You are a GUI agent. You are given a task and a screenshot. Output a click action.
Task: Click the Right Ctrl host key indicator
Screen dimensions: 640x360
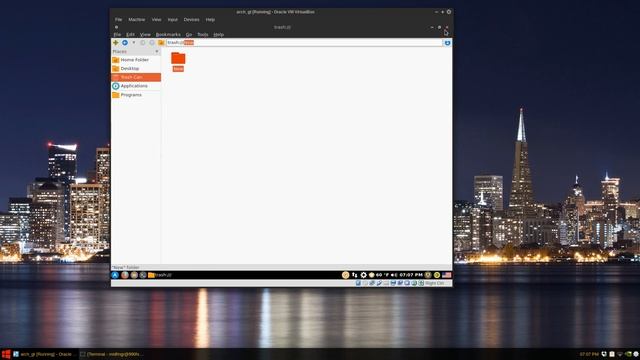point(435,283)
